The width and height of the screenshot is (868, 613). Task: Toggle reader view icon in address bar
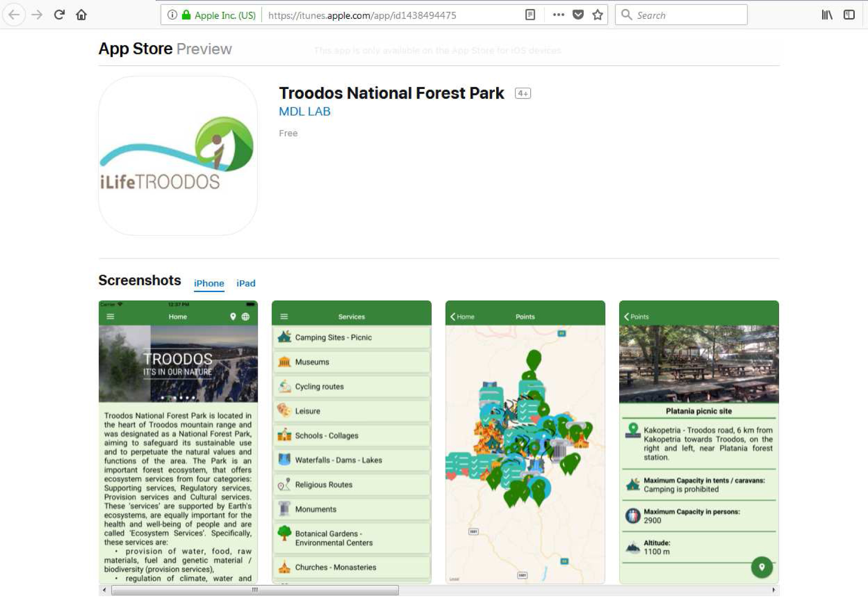530,15
